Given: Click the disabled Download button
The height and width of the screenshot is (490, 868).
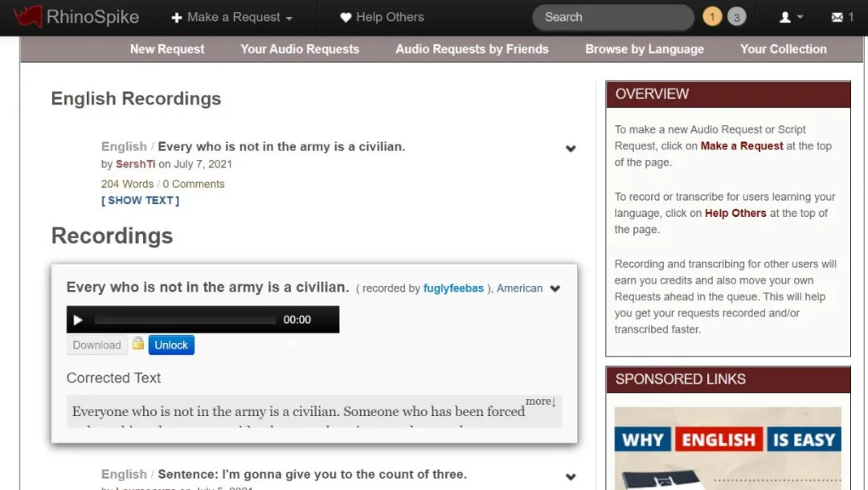Looking at the screenshot, I should click(97, 345).
